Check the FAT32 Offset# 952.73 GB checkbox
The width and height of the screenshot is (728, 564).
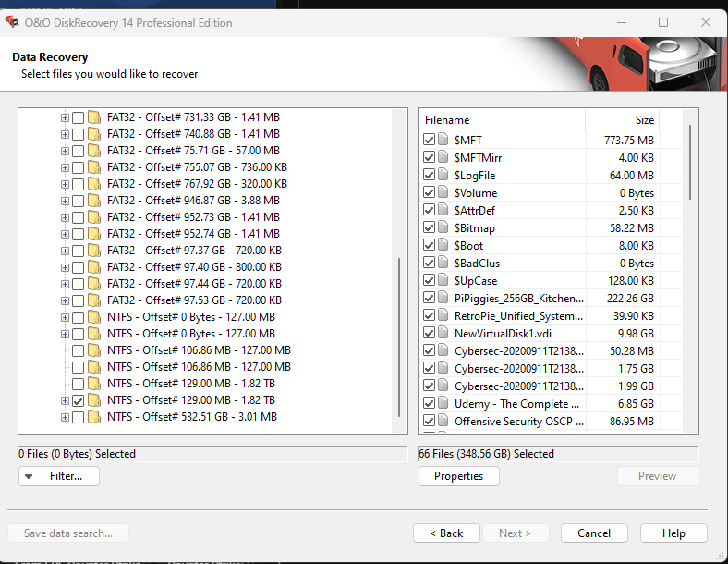tap(78, 217)
